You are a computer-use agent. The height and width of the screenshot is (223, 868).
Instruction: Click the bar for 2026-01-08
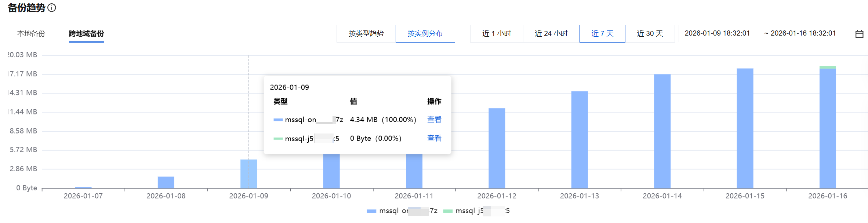[x=166, y=182]
